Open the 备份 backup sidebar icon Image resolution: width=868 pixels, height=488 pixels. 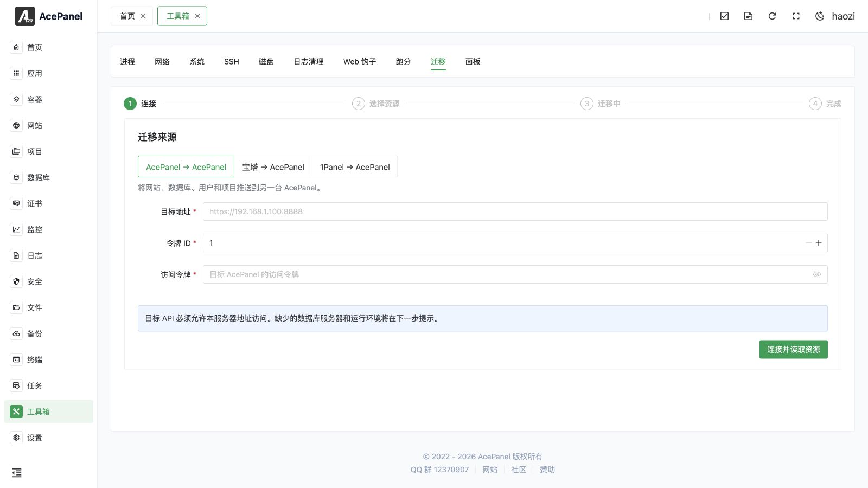click(x=16, y=333)
